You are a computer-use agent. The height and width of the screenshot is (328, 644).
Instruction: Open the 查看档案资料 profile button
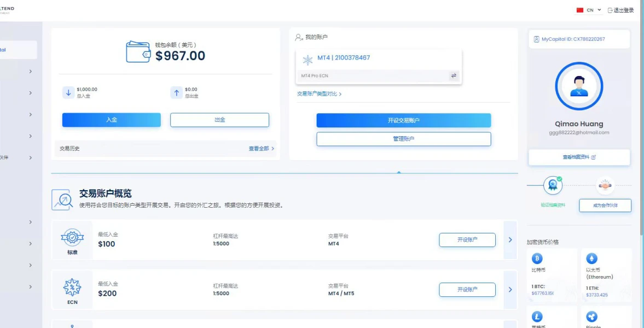tap(579, 157)
